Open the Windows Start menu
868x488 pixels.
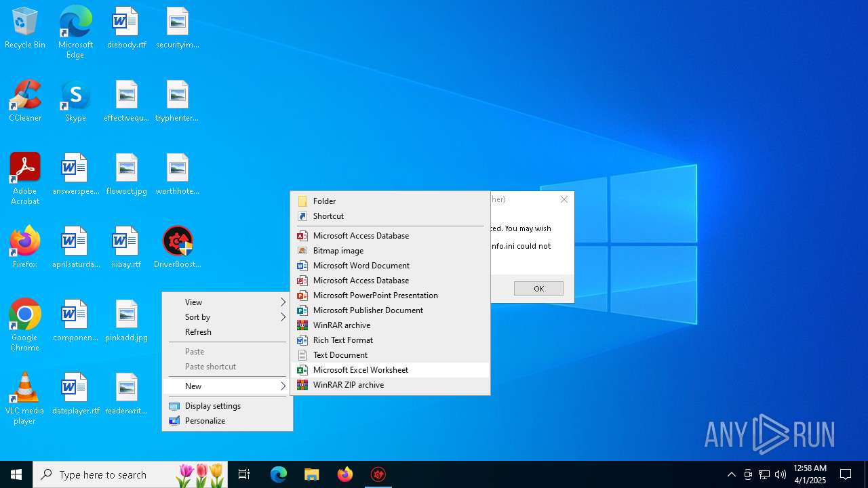tap(16, 474)
